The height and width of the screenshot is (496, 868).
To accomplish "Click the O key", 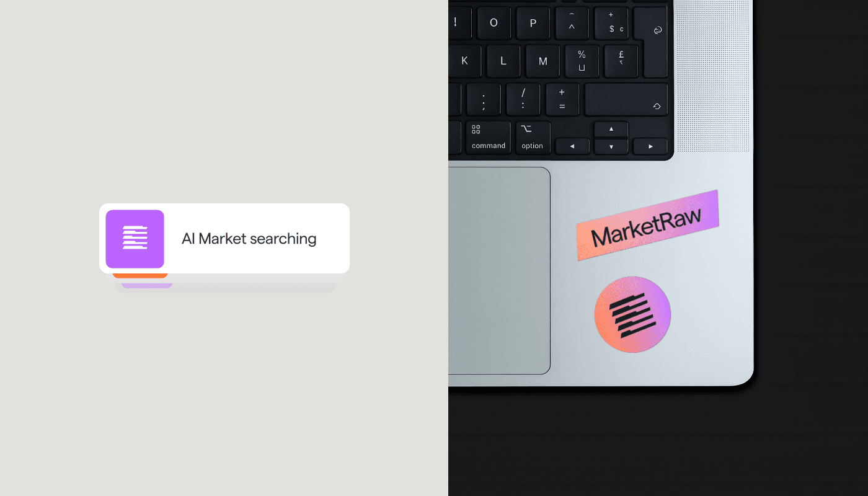I will point(494,23).
